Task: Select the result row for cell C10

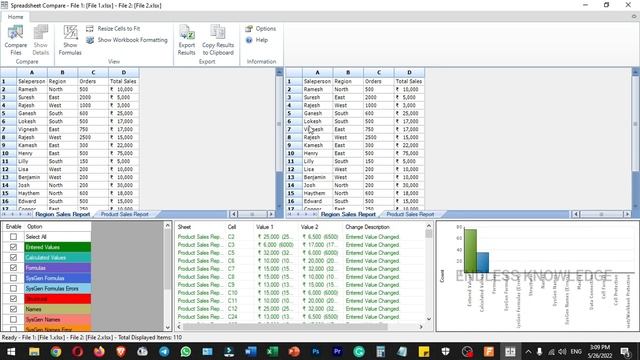Action: 300,293
